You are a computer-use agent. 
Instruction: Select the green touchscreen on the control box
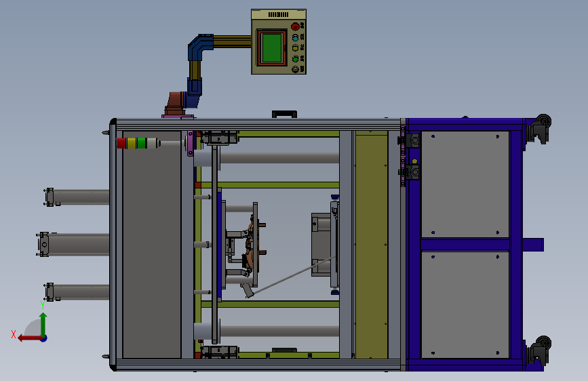click(x=272, y=47)
